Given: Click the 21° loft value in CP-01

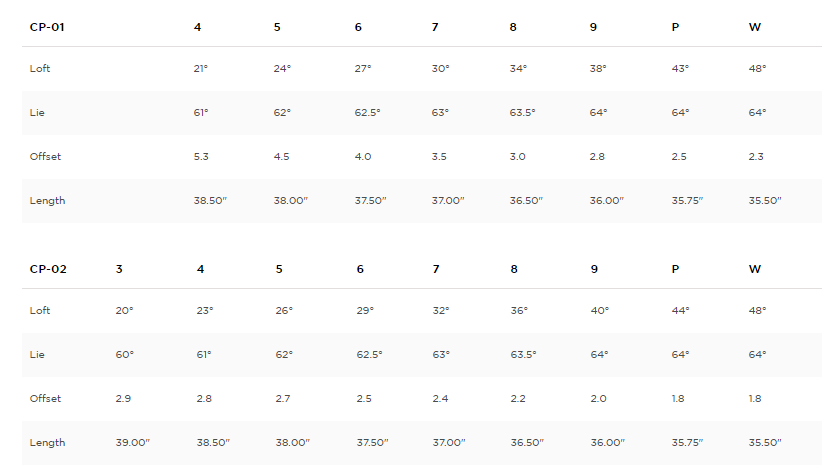Looking at the screenshot, I should pyautogui.click(x=201, y=68).
